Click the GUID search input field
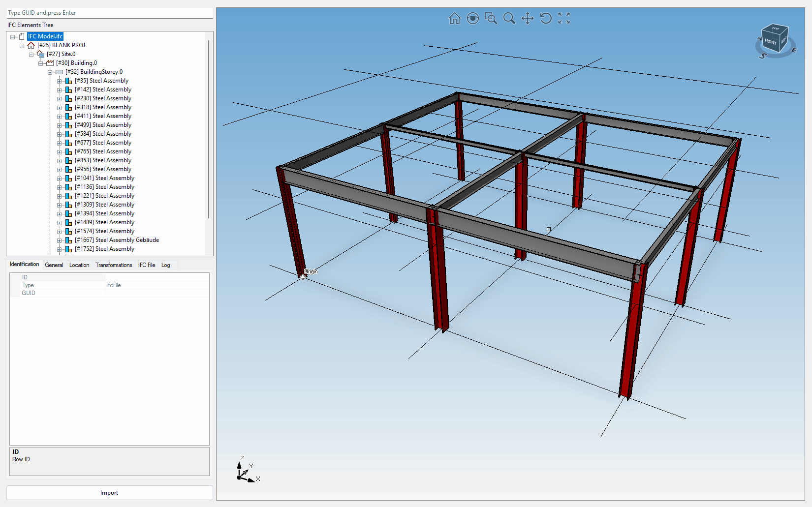Viewport: 812px width, 507px height. coord(109,13)
